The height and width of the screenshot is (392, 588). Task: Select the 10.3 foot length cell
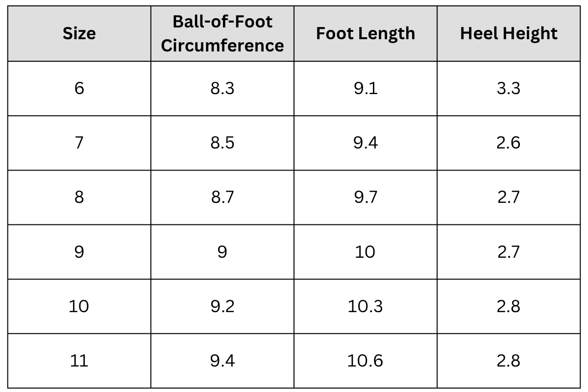click(366, 306)
